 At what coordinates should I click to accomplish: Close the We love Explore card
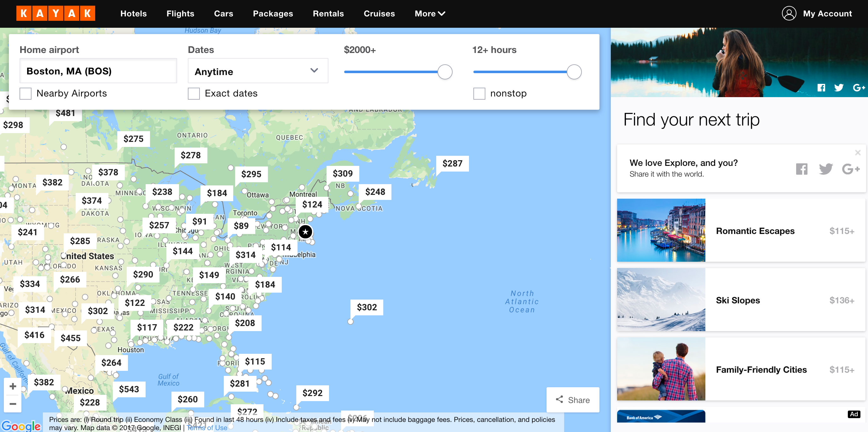pos(858,153)
